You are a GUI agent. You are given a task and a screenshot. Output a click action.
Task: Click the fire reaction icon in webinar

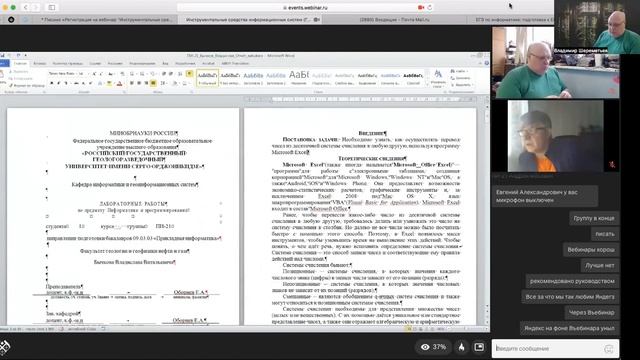(x=461, y=347)
